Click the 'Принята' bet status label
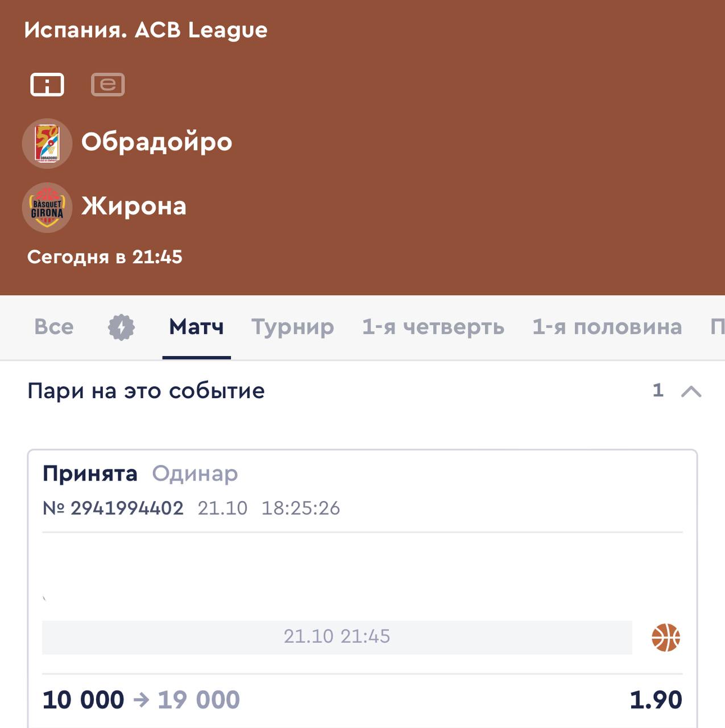The width and height of the screenshot is (725, 728). click(90, 474)
